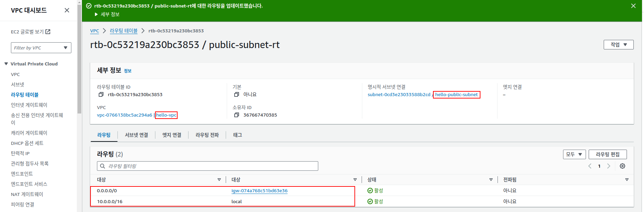Open route table preferences gear
The image size is (644, 212).
coord(622,166)
